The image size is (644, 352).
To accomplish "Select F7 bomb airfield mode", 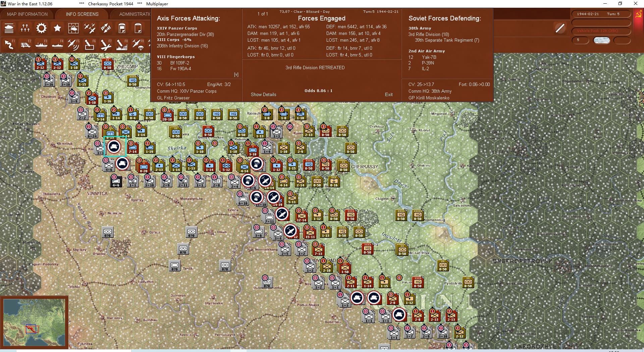I will coord(106,45).
